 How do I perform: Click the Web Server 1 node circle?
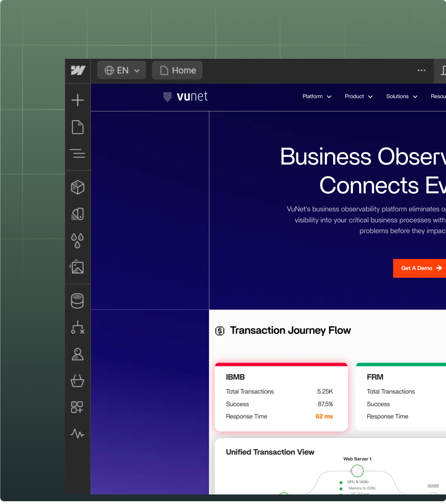coord(357,471)
